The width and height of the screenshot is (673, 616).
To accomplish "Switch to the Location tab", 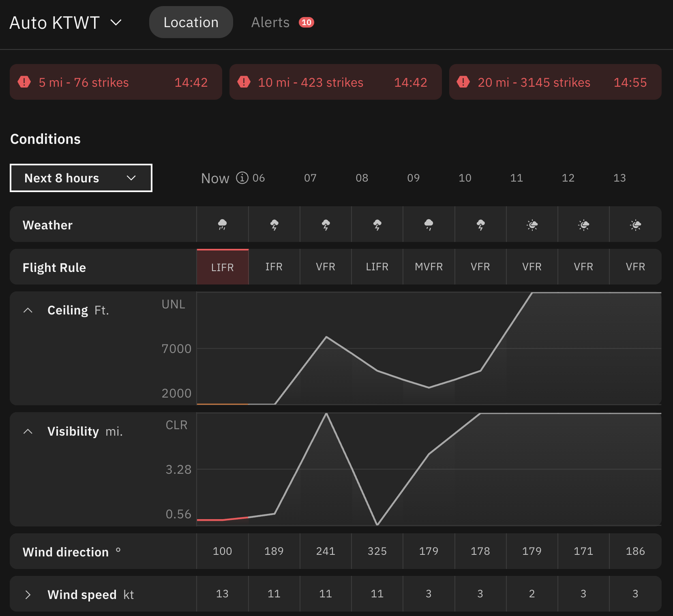I will (x=191, y=22).
